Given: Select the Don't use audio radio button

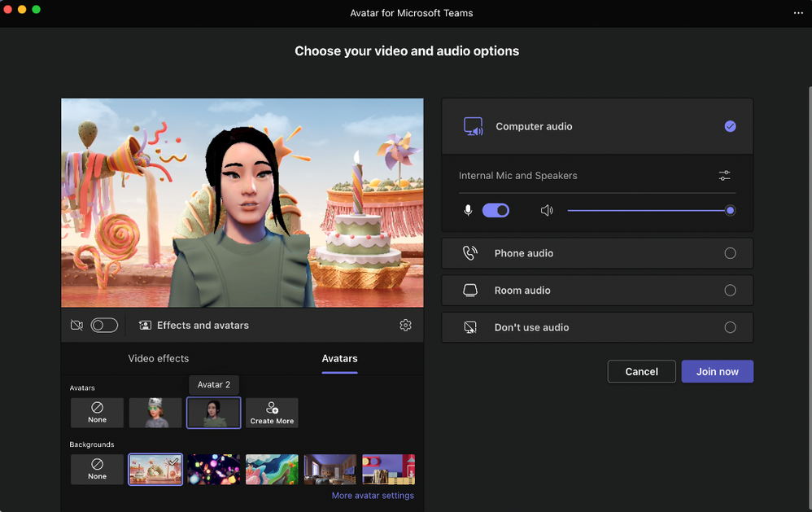Looking at the screenshot, I should [x=730, y=327].
